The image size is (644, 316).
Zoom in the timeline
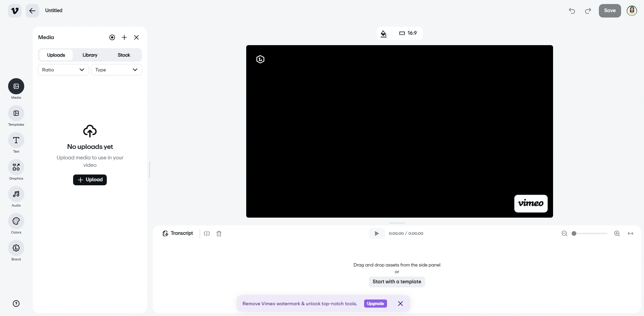617,233
